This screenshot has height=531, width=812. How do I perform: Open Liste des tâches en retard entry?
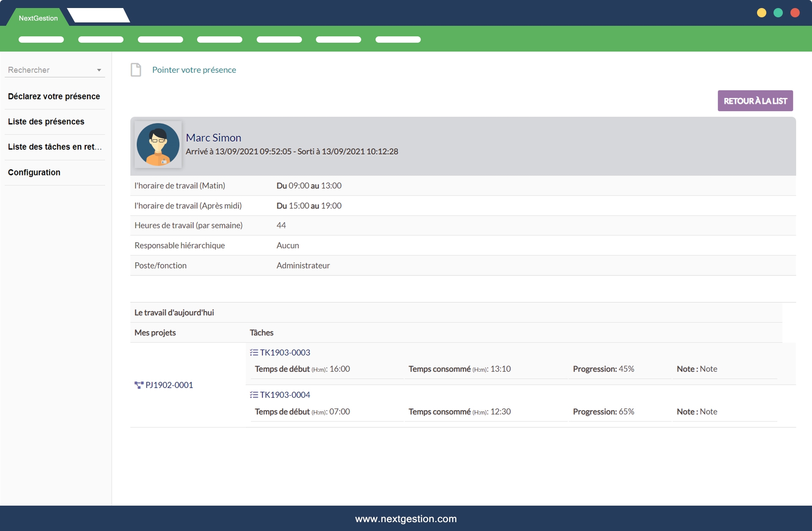[x=55, y=147]
